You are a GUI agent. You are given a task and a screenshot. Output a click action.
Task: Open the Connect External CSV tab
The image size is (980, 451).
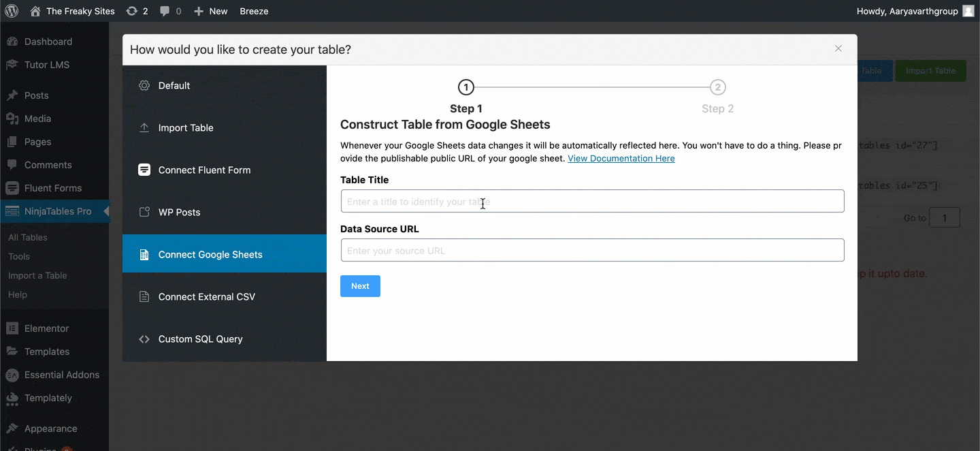[225, 297]
